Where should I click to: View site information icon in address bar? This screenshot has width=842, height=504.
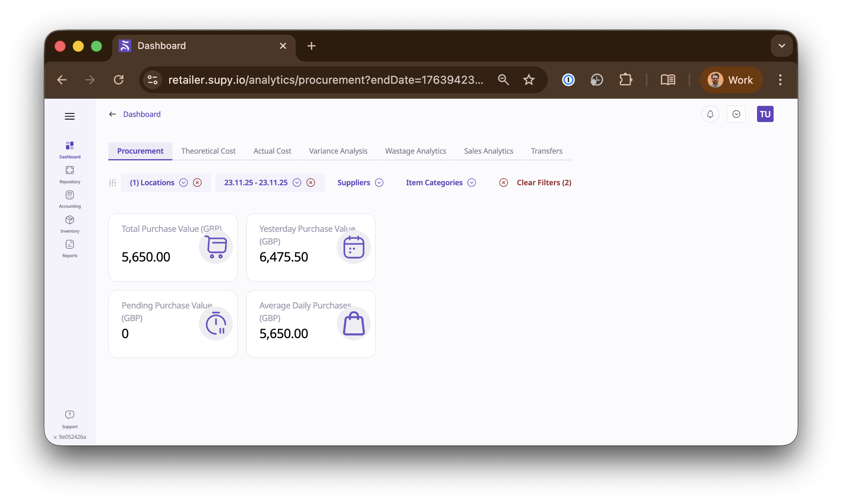click(153, 80)
